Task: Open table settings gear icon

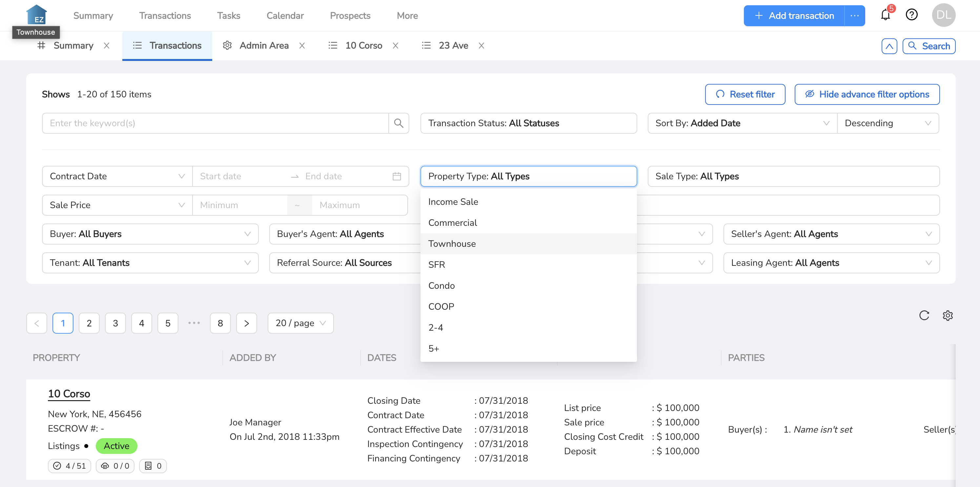Action: (x=948, y=316)
